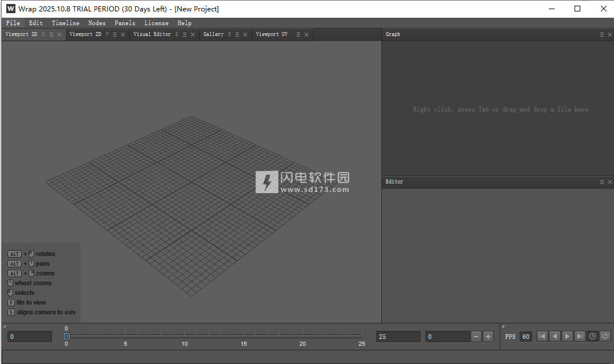The width and height of the screenshot is (614, 364).
Task: Open the License menu
Action: [x=156, y=23]
